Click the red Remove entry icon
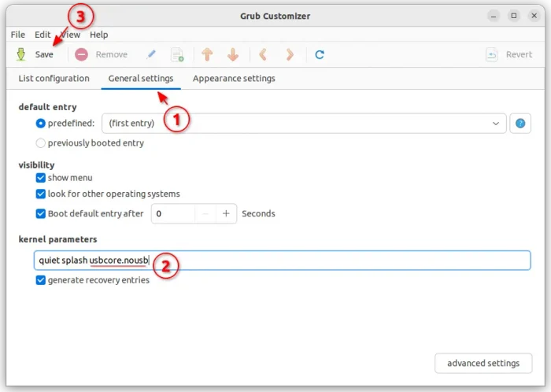 tap(81, 55)
